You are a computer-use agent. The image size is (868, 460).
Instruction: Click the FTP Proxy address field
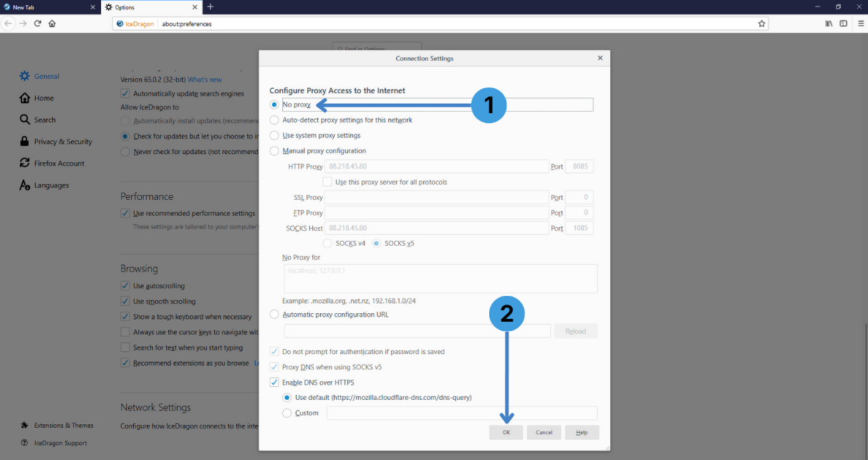[x=437, y=213]
